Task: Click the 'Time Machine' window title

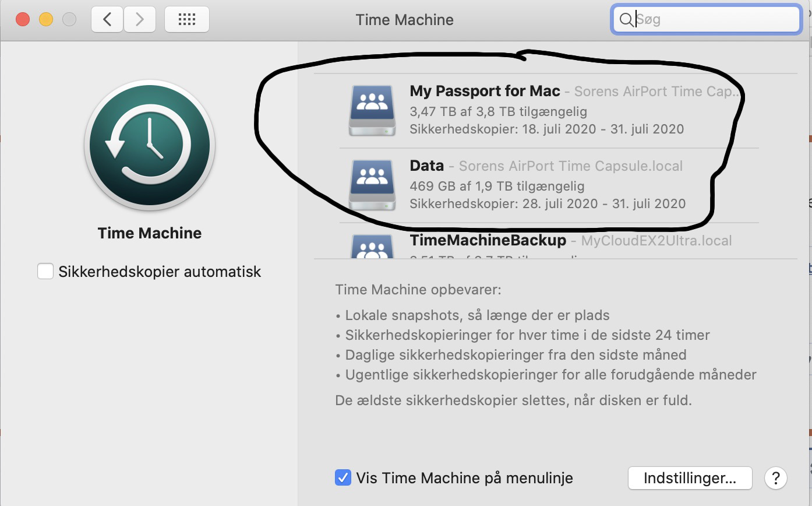Action: [405, 20]
